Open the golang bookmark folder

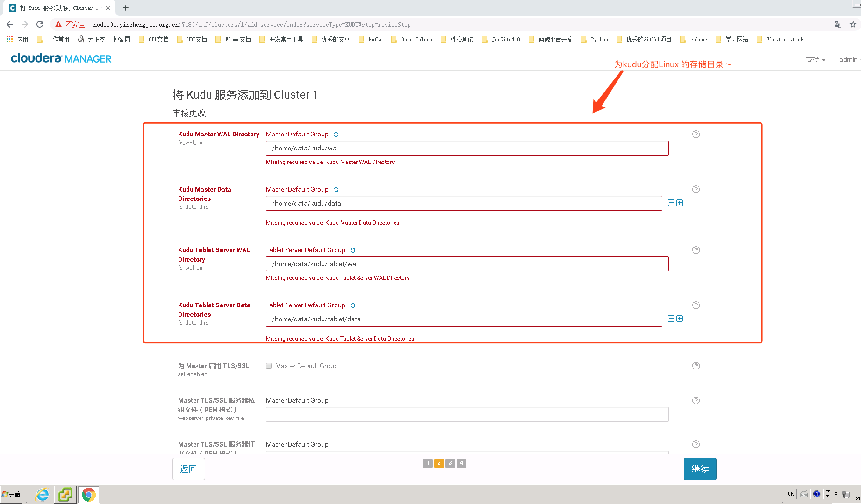coord(694,39)
